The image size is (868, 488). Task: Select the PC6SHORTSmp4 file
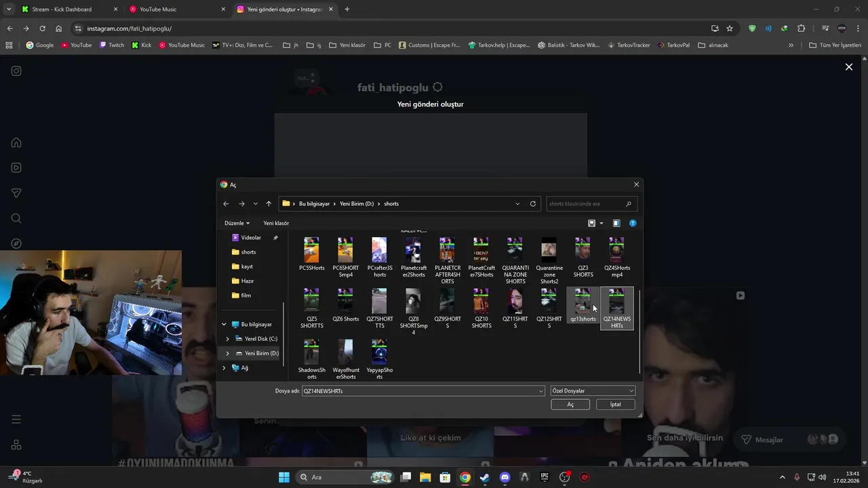click(345, 258)
